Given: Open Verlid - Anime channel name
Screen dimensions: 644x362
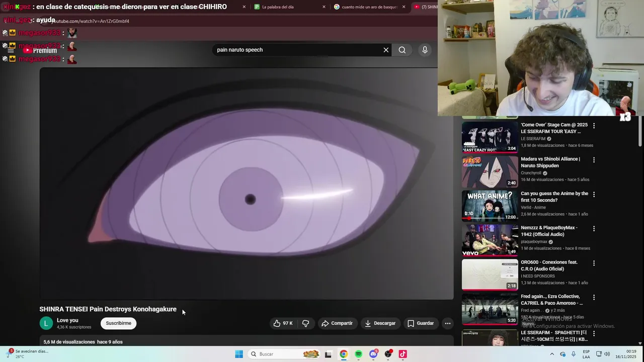Looking at the screenshot, I should [x=533, y=207].
